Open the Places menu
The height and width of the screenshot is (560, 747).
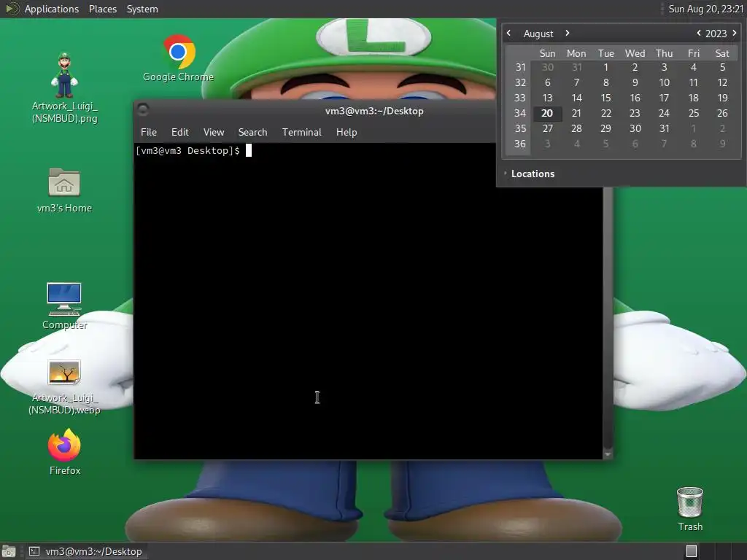(102, 9)
